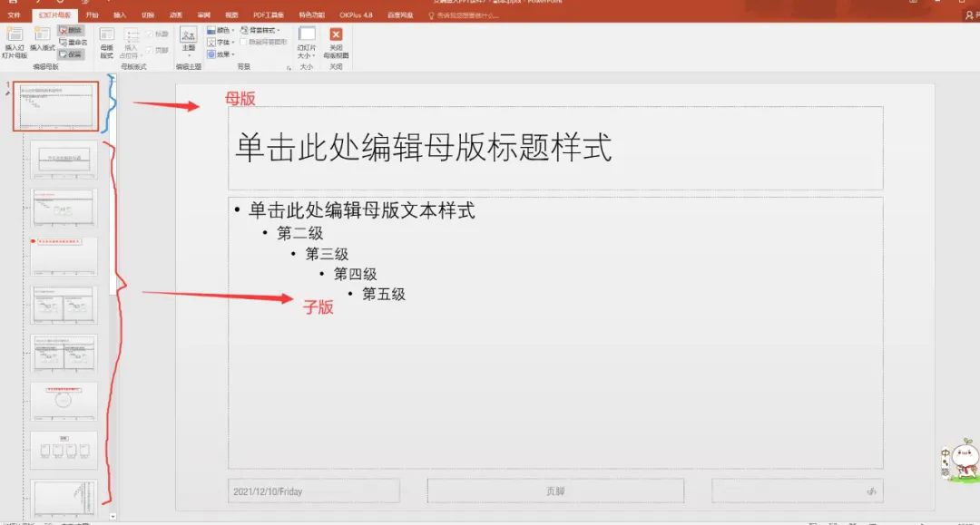The width and height of the screenshot is (980, 525).
Task: Expand the Effects (效果) dropdown
Action: tap(220, 54)
